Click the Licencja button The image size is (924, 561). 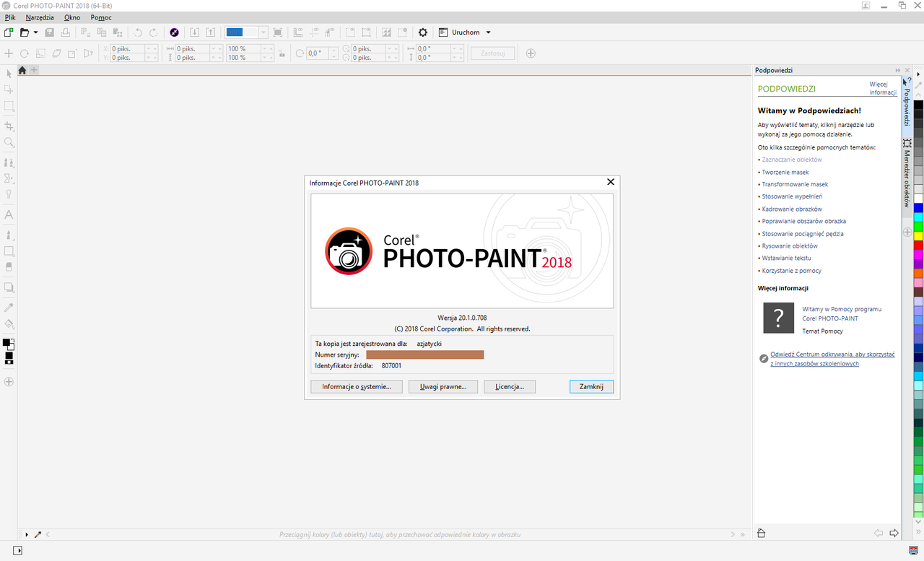point(510,387)
